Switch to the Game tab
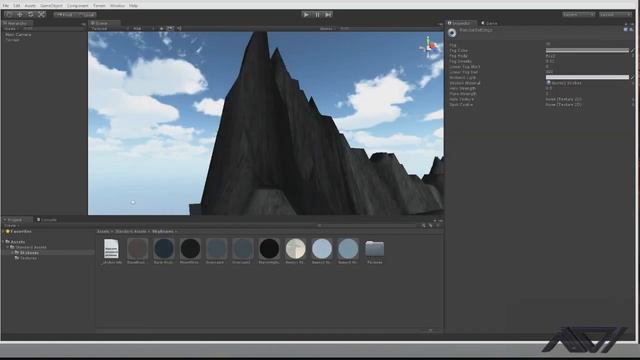The width and height of the screenshot is (640, 360). pos(489,23)
